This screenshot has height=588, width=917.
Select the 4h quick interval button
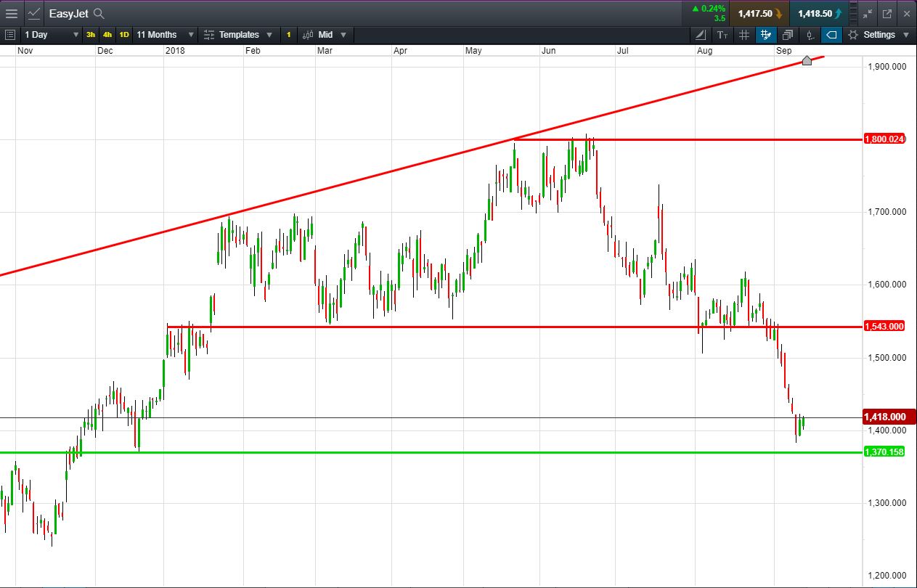pyautogui.click(x=107, y=34)
